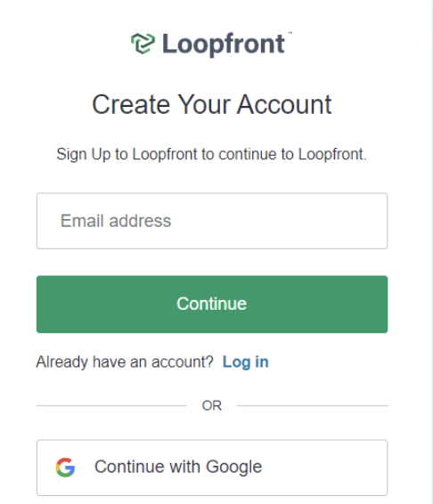The image size is (433, 504).
Task: Focus the Email address input field
Action: coord(212,221)
